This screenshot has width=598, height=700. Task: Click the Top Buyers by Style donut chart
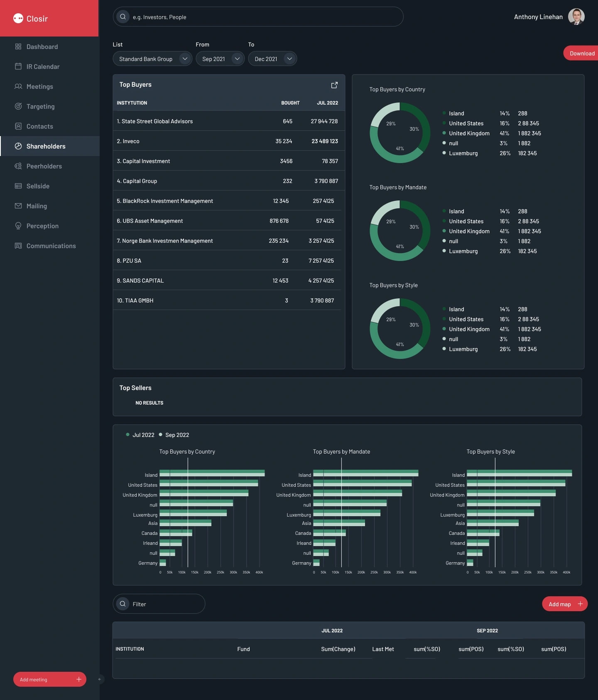400,329
